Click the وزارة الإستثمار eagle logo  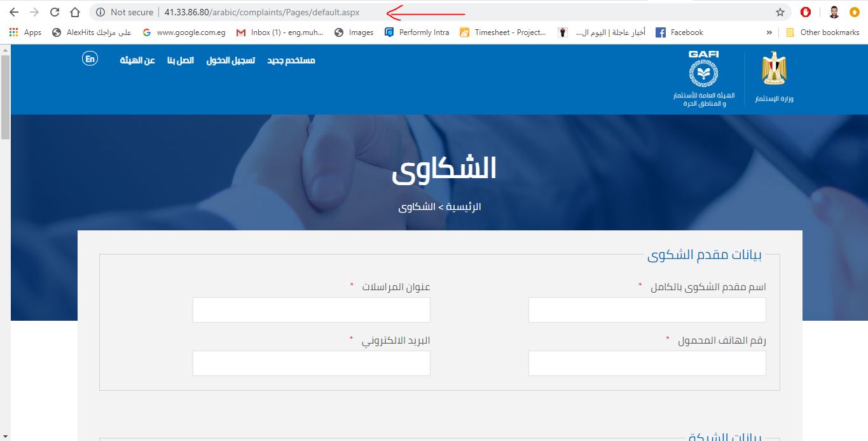point(774,77)
